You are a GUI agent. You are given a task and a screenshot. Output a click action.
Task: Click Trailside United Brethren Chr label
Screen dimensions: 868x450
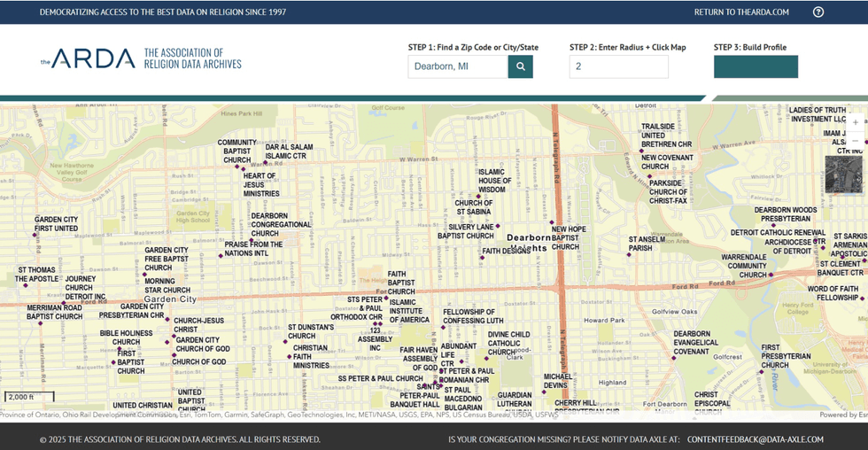pyautogui.click(x=666, y=135)
